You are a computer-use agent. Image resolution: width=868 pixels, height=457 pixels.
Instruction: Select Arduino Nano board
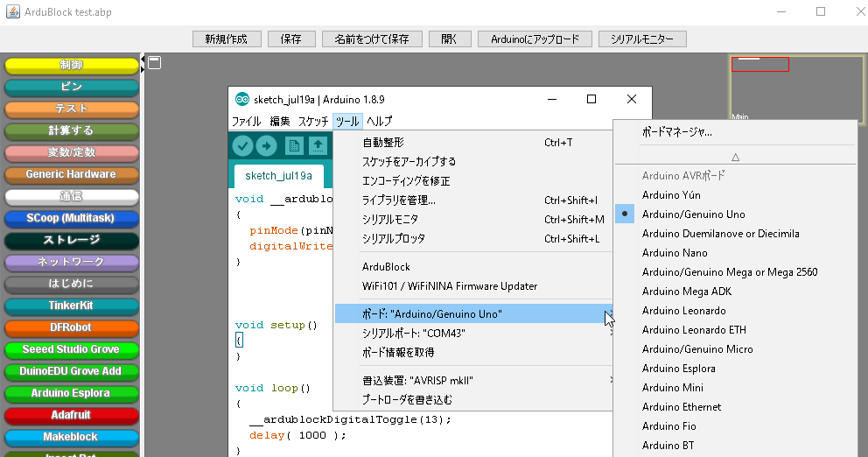point(735,253)
